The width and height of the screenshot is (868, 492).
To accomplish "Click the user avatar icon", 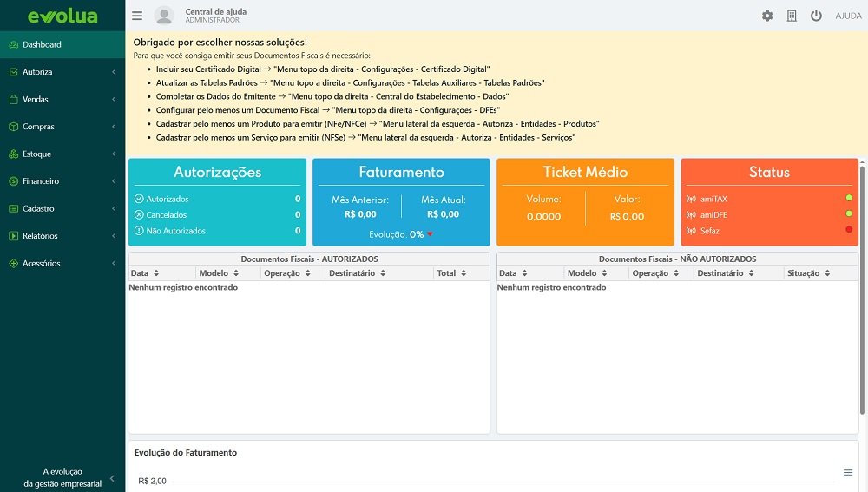I will tap(164, 16).
